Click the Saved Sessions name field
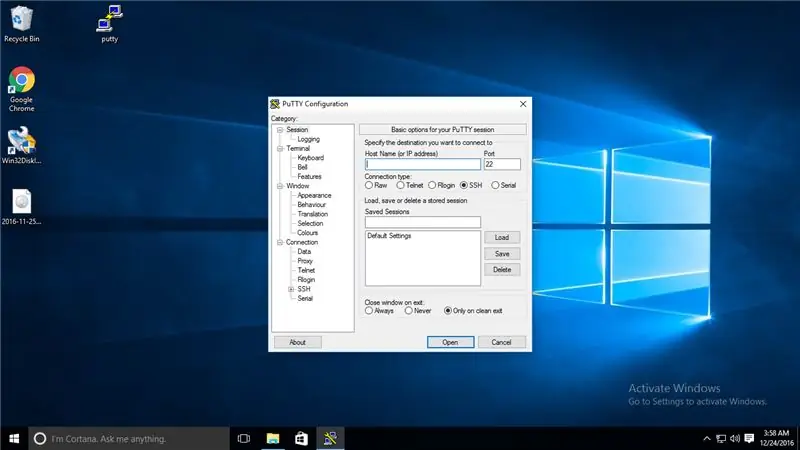800x450 pixels. [423, 222]
